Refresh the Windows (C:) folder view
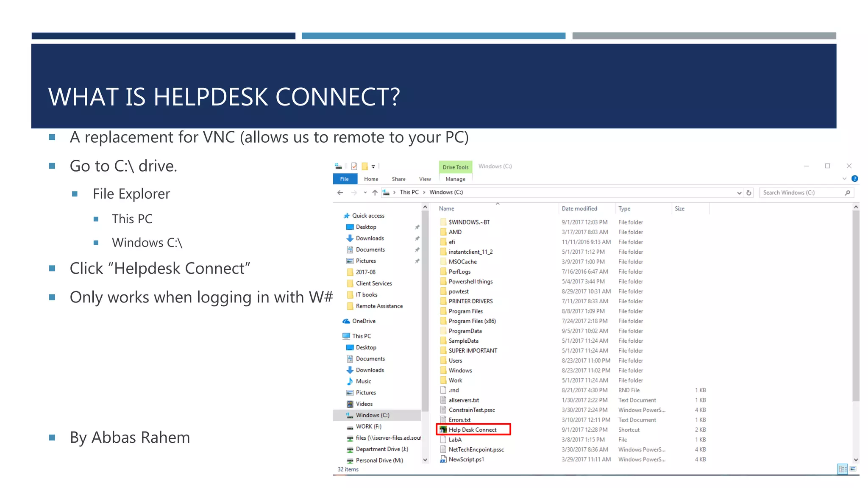 (x=749, y=193)
